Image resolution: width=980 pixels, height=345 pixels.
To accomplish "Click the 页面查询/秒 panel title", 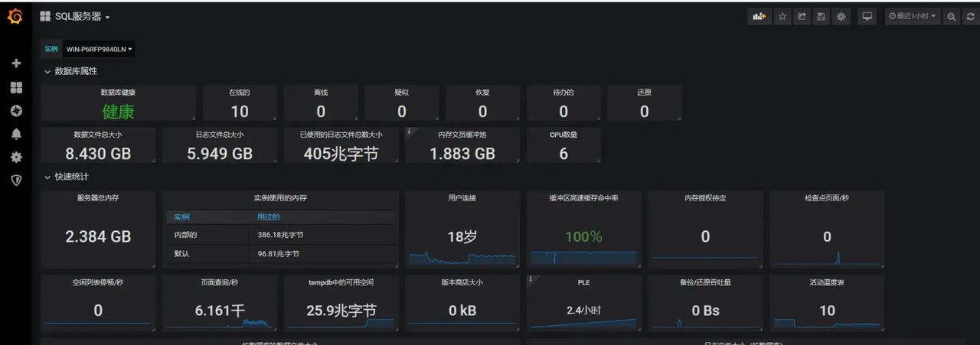I will click(220, 282).
